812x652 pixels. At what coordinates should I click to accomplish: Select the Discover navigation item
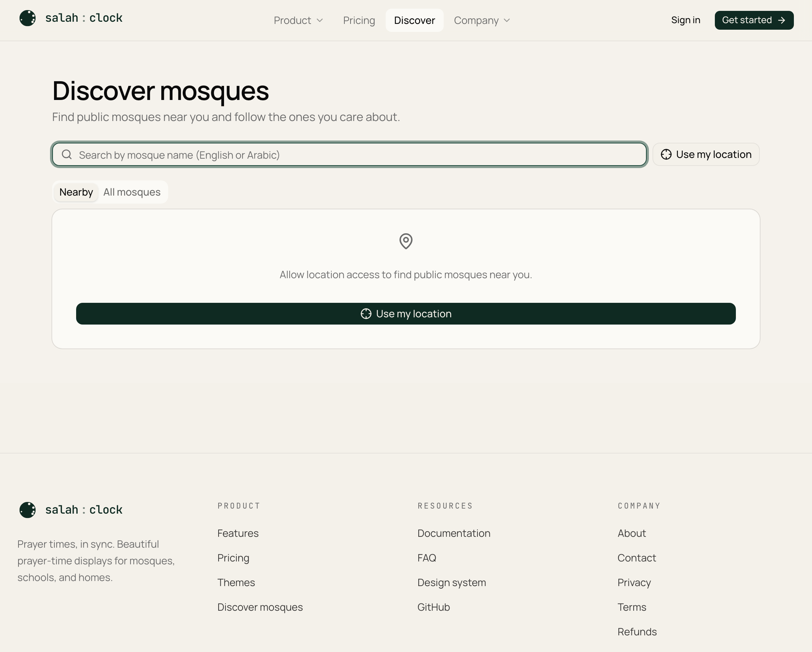point(414,20)
